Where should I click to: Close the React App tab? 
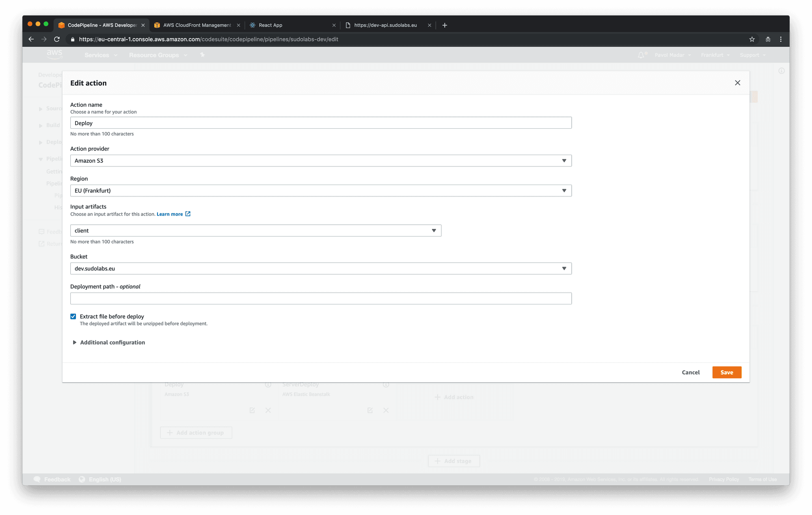tap(334, 25)
